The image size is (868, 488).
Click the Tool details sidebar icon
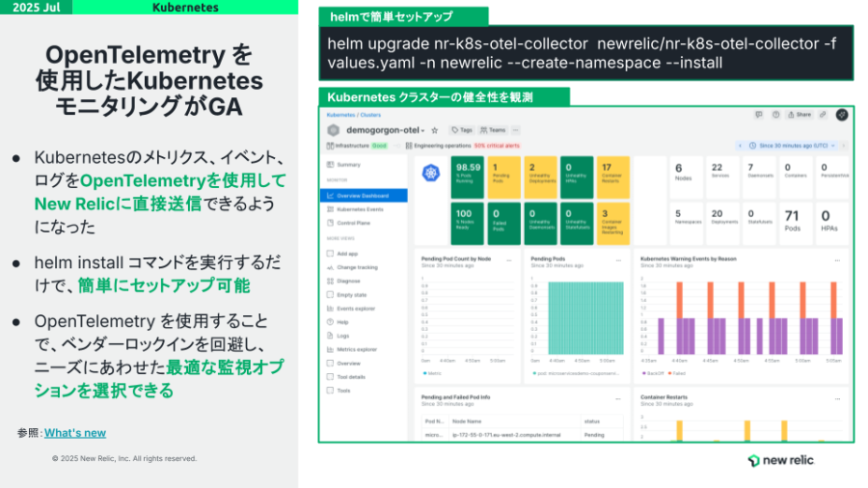pos(330,377)
